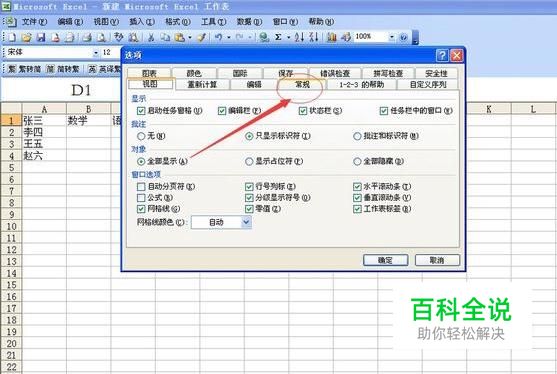Sort descending with the Z-A icon
This screenshot has height=374, width=557.
(314, 37)
